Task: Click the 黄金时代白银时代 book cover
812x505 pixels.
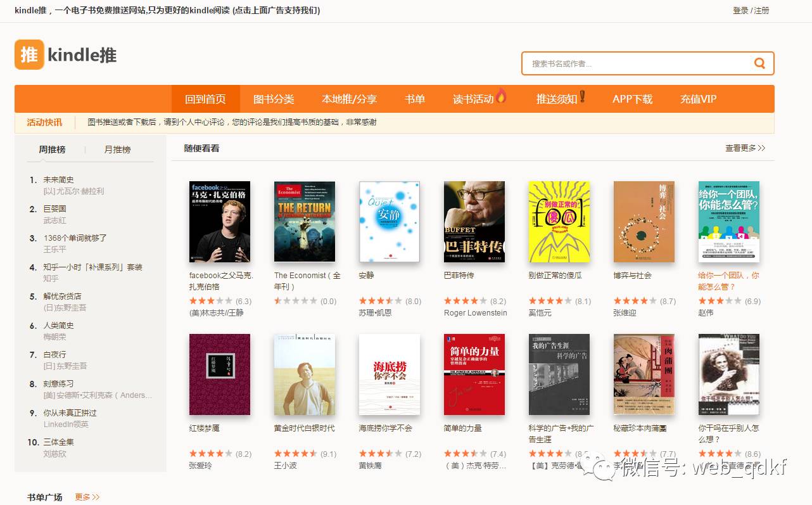Action: [305, 374]
